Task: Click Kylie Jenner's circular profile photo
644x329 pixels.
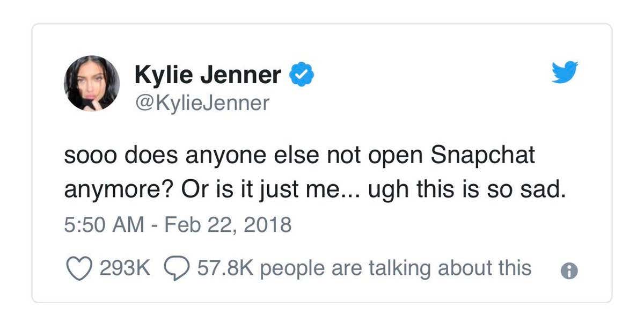Action: pos(92,84)
